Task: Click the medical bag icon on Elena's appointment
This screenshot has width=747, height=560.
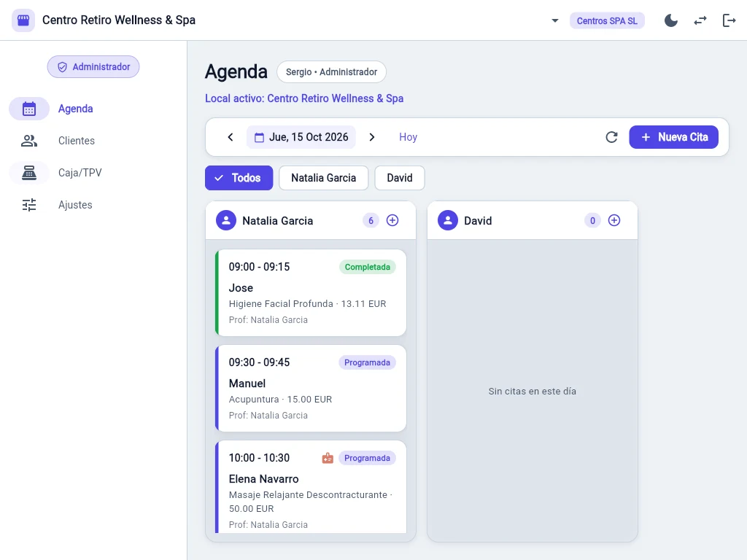Action: [x=328, y=458]
